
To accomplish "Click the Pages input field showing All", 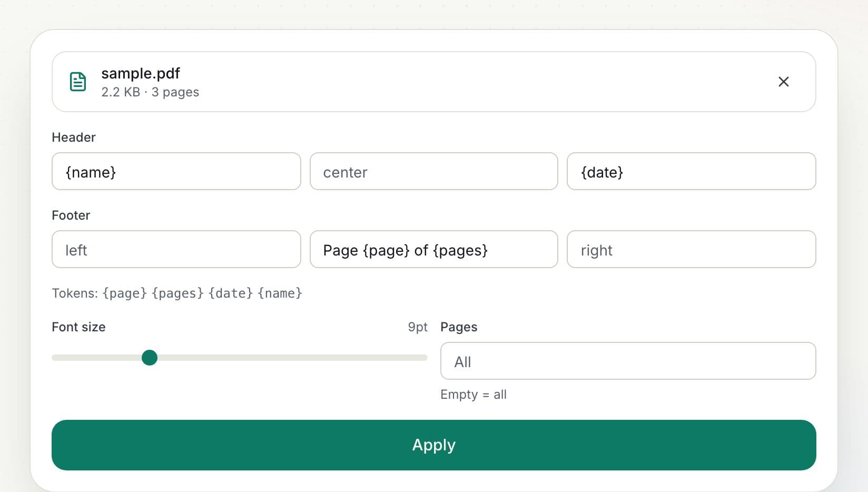I will click(x=628, y=361).
